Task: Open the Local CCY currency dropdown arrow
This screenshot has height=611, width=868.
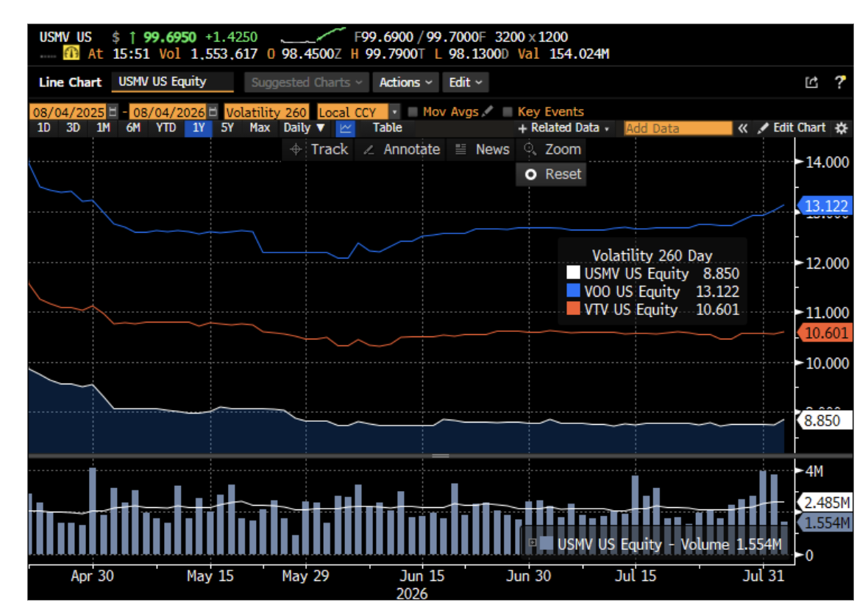Action: [394, 112]
